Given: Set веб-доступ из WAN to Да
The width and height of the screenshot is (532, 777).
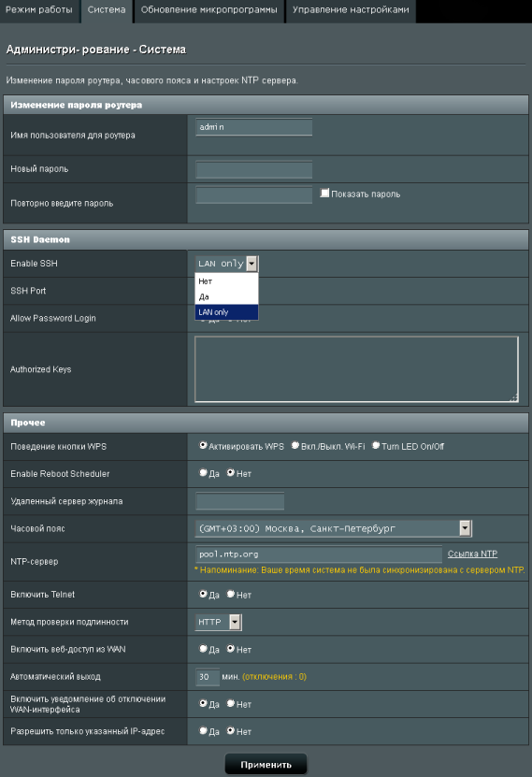Looking at the screenshot, I should [203, 648].
